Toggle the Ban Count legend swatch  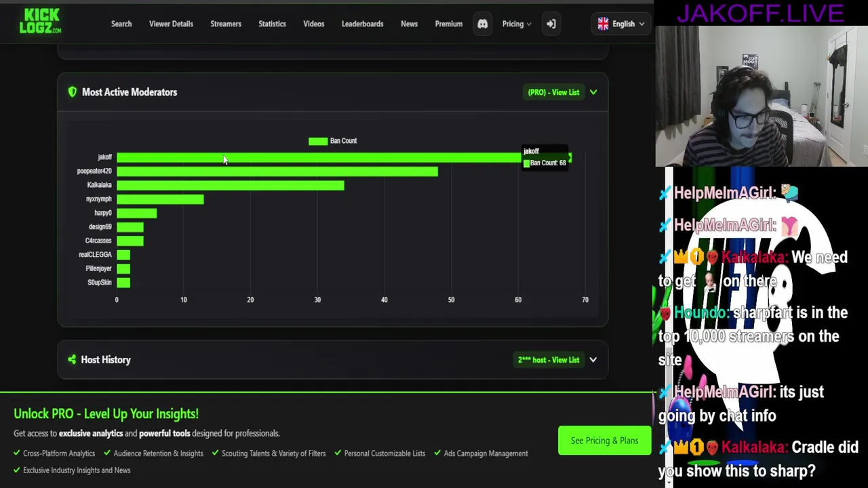pyautogui.click(x=318, y=141)
